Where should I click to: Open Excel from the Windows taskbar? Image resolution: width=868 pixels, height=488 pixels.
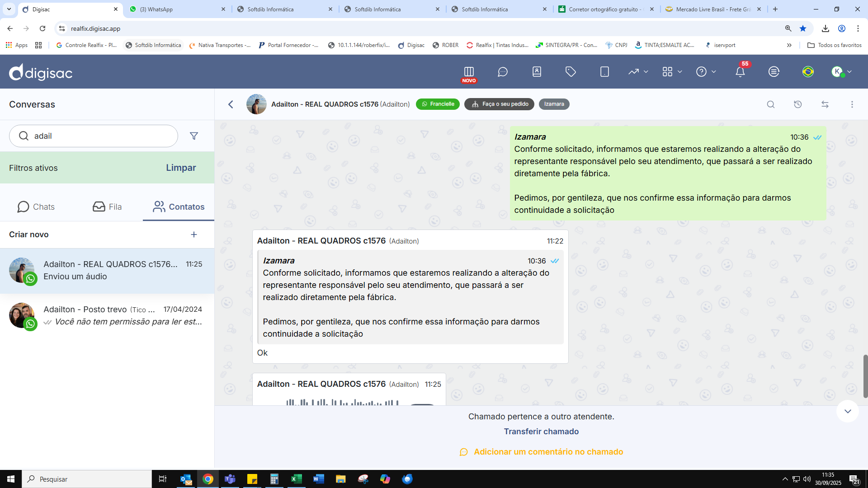tap(297, 479)
